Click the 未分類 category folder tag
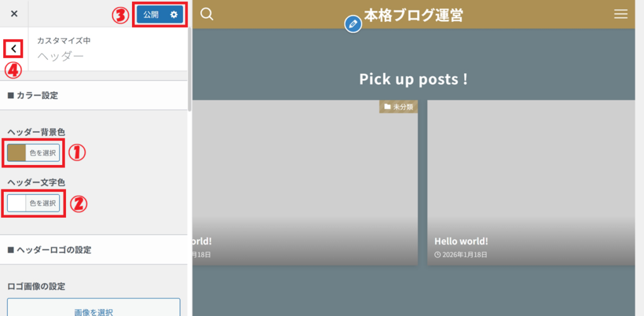This screenshot has height=316, width=644. click(398, 107)
